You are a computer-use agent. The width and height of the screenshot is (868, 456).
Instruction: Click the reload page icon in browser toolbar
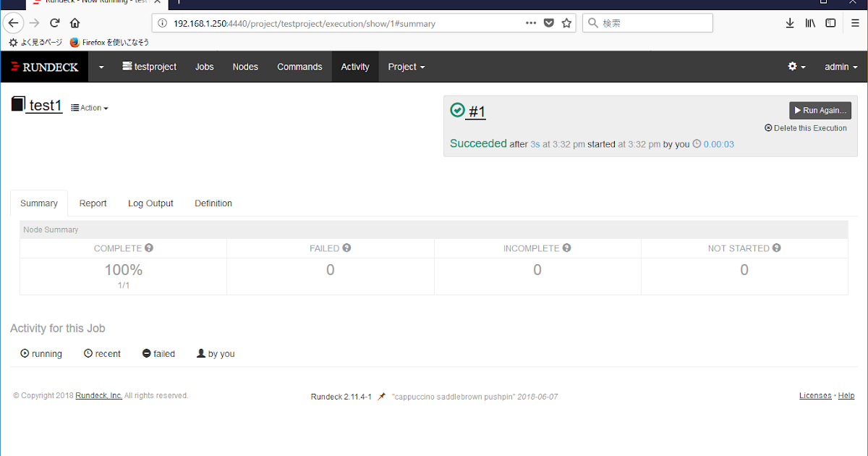tap(54, 22)
